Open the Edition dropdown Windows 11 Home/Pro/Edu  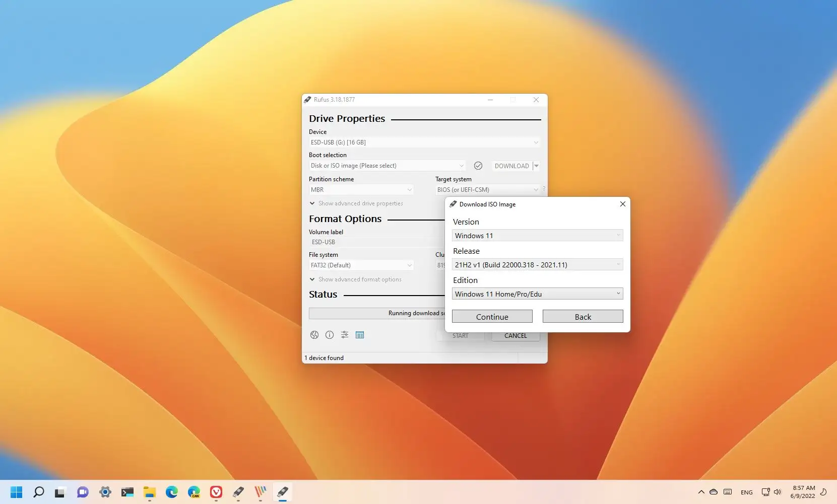click(537, 294)
